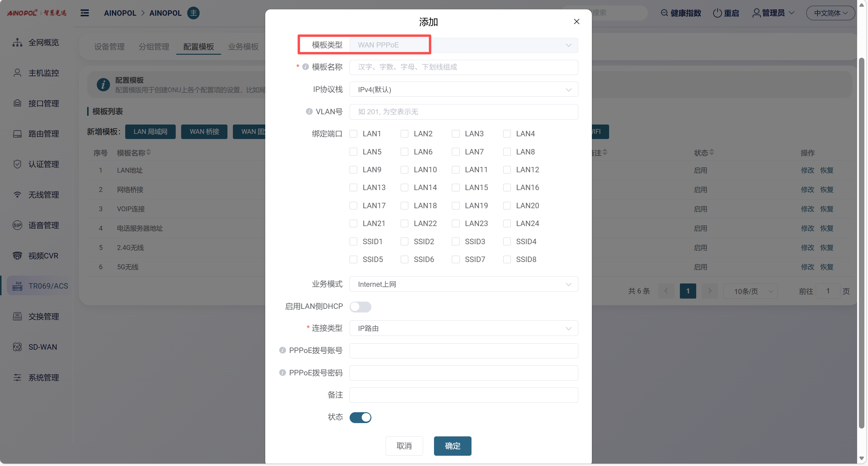868x466 pixels.
Task: Switch to the 分组管理 tab
Action: click(154, 47)
